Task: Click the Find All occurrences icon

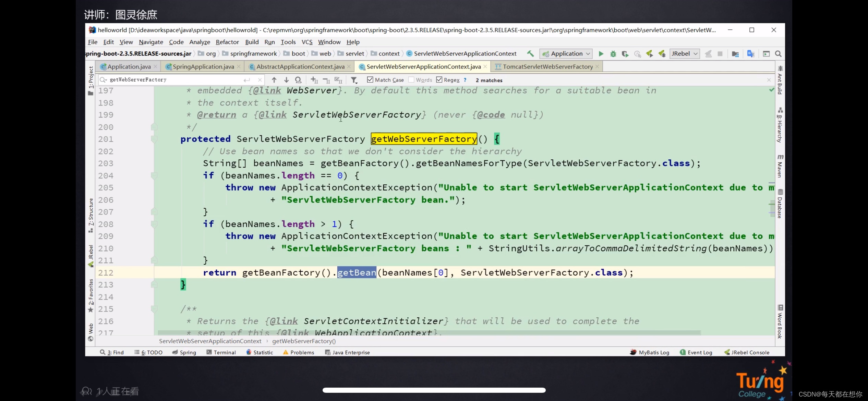Action: [x=298, y=80]
